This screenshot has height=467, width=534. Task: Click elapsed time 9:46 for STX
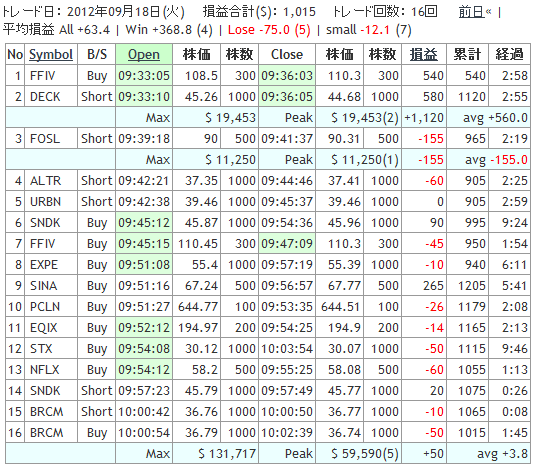click(509, 349)
